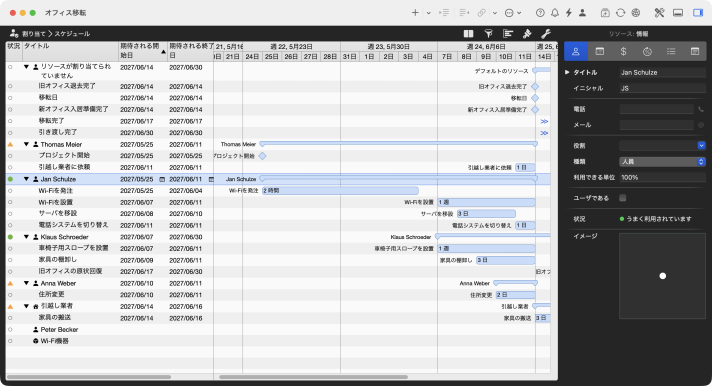Click the lightning bolt toolbar icon
Image resolution: width=712 pixels, height=386 pixels.
pos(569,13)
